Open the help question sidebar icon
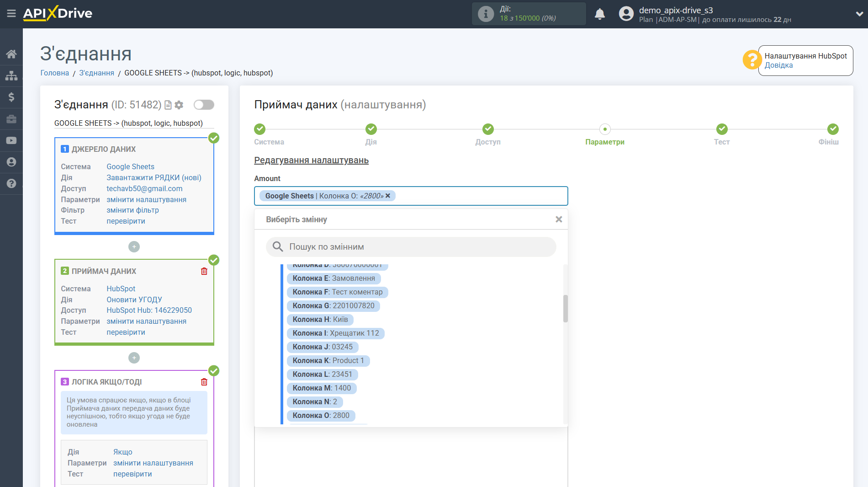The width and height of the screenshot is (868, 487). (11, 183)
